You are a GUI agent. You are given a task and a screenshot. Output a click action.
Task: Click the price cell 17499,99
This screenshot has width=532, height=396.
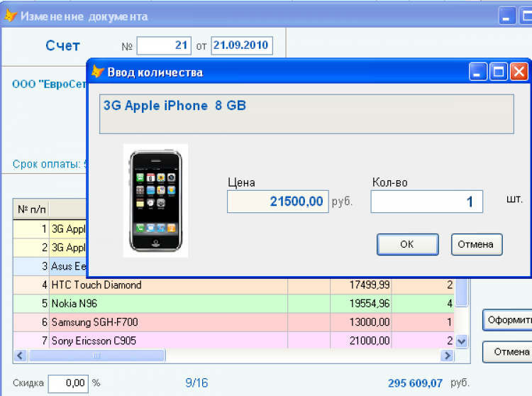point(361,285)
